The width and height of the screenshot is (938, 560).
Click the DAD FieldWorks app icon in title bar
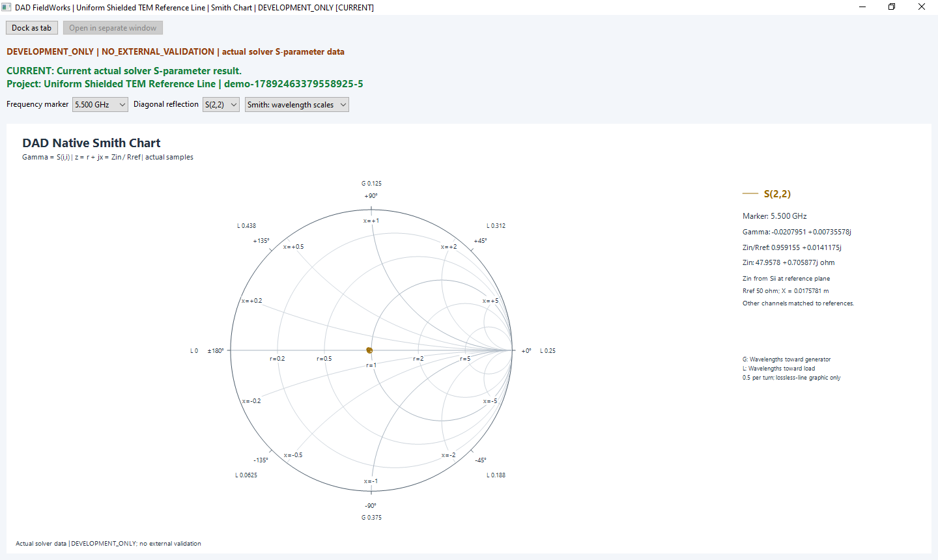pos(7,7)
